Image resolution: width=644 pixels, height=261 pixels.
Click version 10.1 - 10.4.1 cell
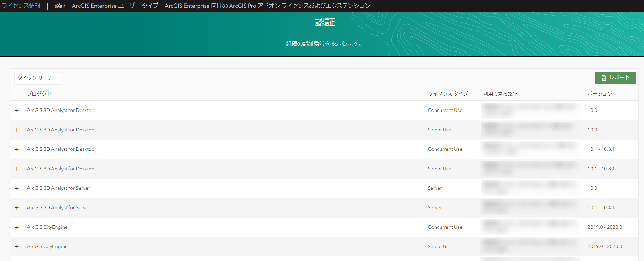click(601, 207)
